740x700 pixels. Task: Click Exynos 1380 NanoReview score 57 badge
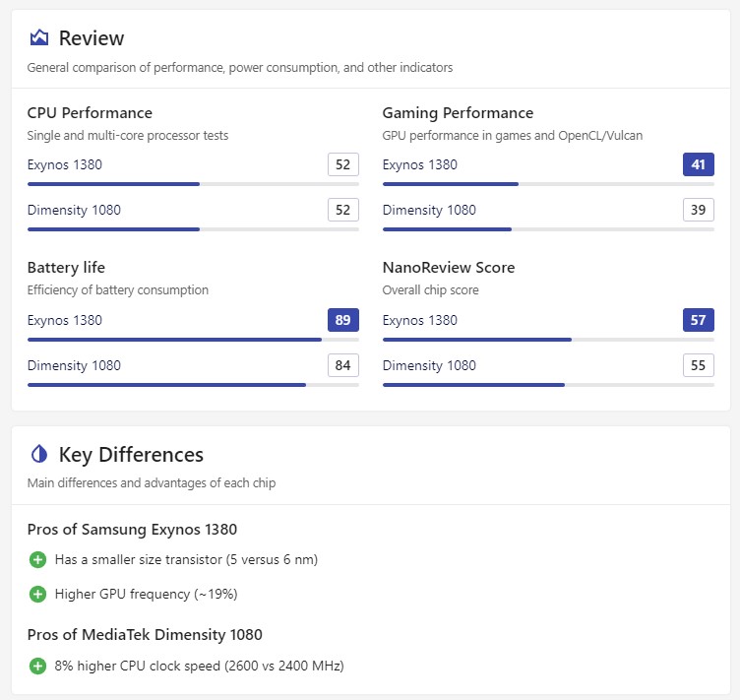point(699,320)
